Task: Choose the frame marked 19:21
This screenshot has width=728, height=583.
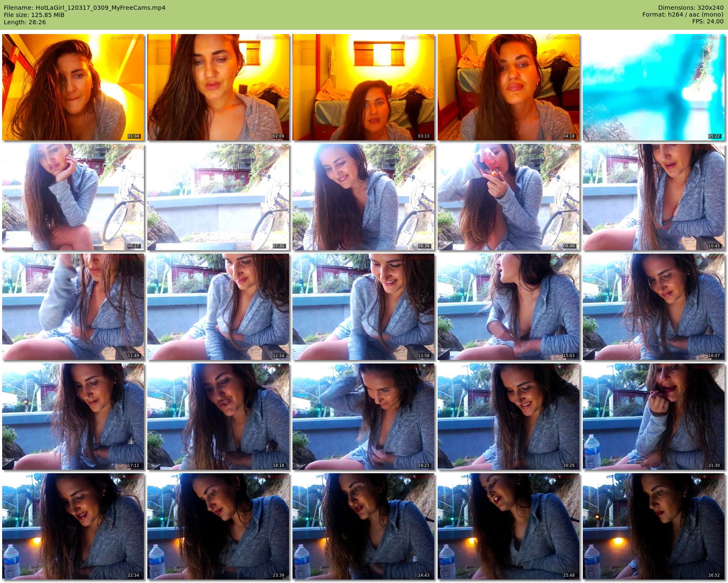Action: tap(364, 417)
